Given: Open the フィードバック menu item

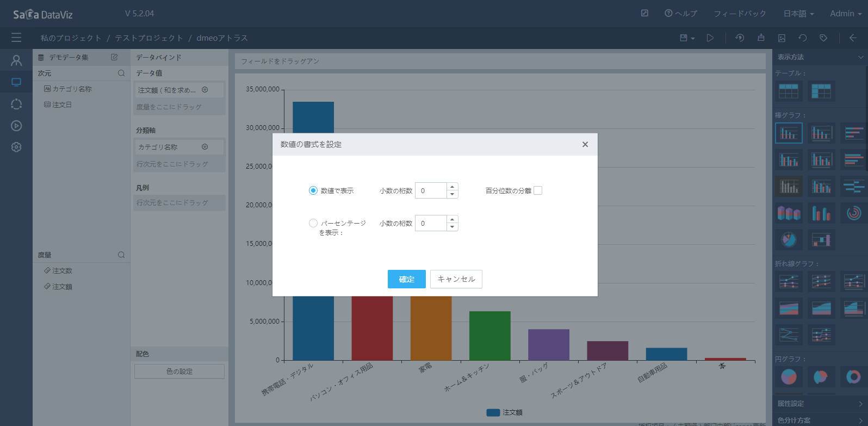Looking at the screenshot, I should pos(740,14).
